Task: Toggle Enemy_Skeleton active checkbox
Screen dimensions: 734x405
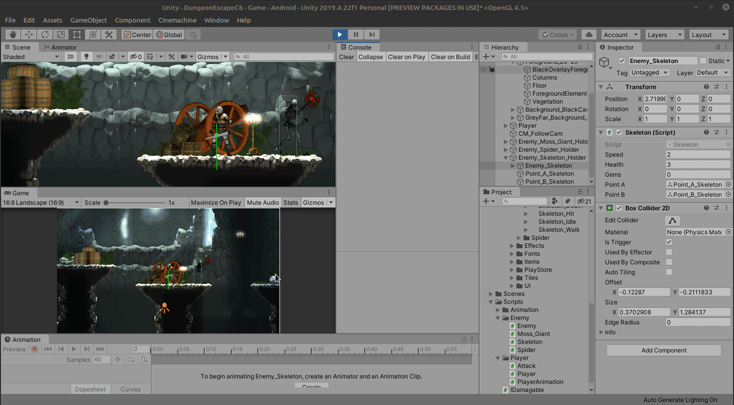Action: coord(622,61)
